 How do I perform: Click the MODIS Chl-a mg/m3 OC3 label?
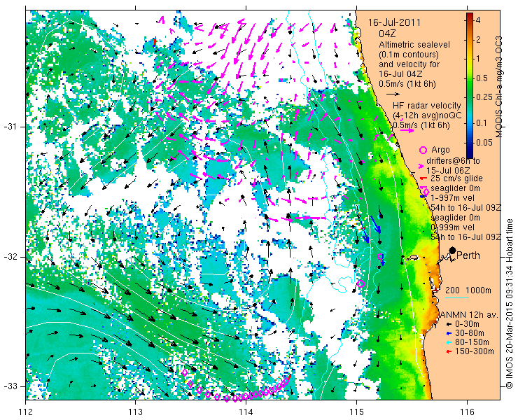(499, 87)
